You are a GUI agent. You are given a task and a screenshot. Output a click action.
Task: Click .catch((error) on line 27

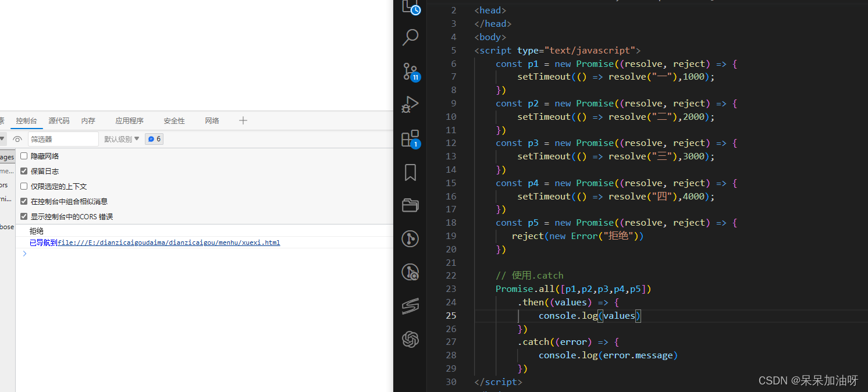(x=568, y=342)
